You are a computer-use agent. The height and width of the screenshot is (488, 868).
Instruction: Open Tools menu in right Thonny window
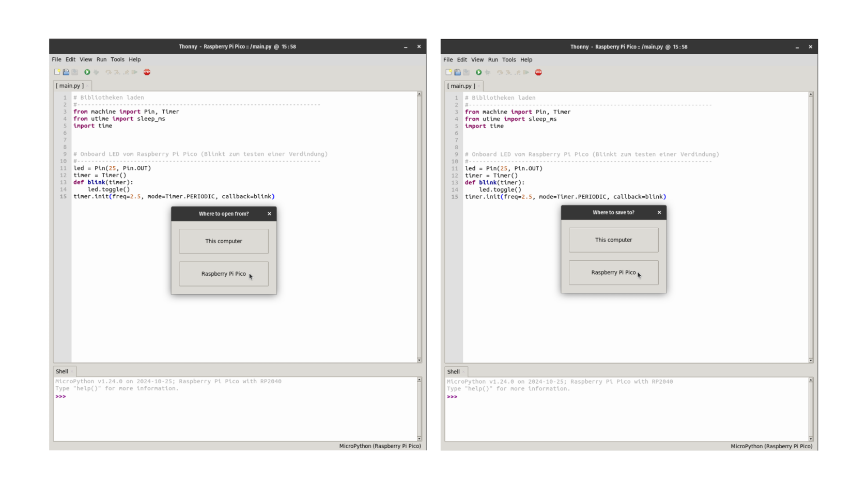(x=509, y=60)
